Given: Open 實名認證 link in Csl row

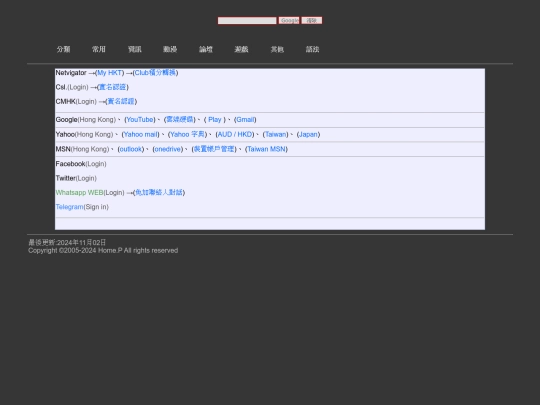Looking at the screenshot, I should pyautogui.click(x=113, y=87).
